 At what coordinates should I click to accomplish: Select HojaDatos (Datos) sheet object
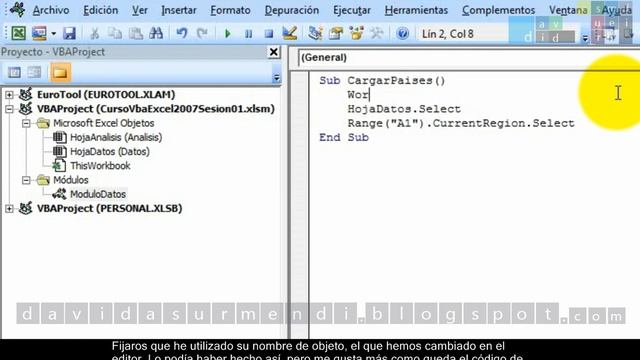(110, 152)
